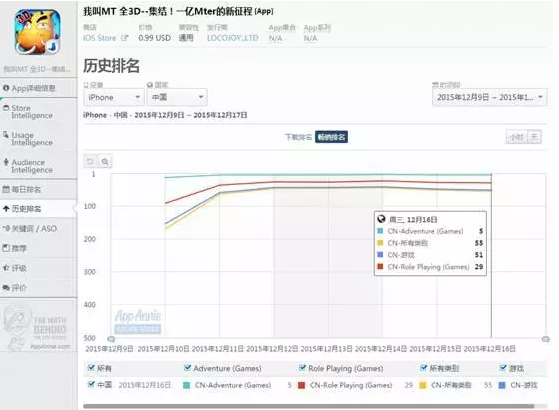Open the LOCOJOY.,LTD publisher link

[232, 38]
